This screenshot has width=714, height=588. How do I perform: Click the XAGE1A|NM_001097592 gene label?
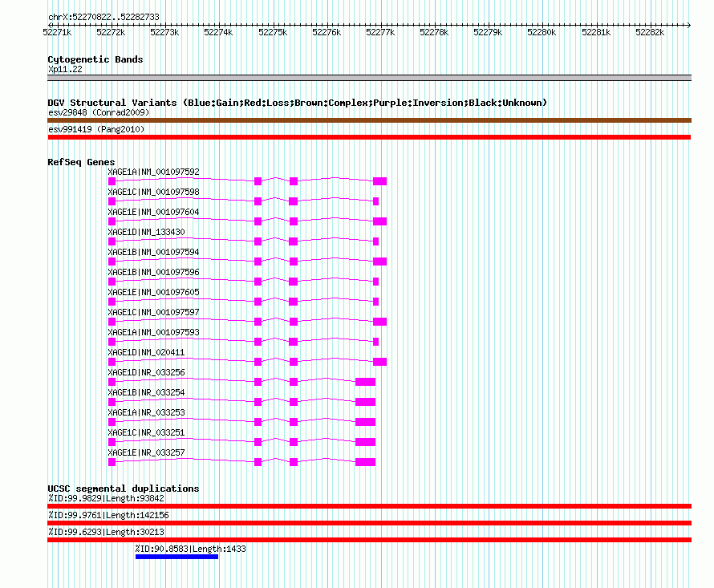(153, 172)
